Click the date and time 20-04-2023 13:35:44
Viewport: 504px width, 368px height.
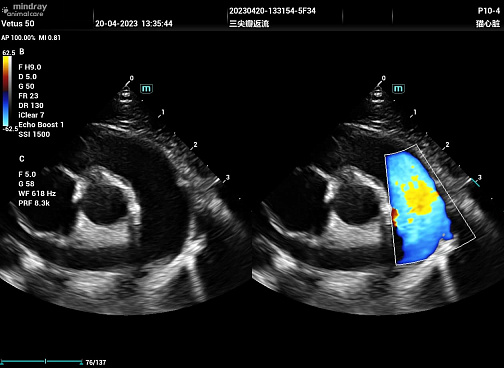click(x=134, y=24)
